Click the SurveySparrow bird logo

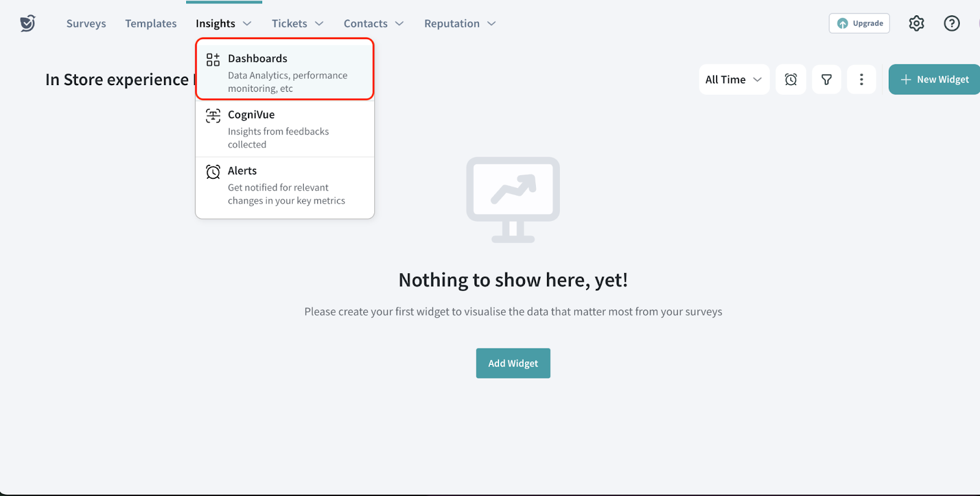coord(28,23)
